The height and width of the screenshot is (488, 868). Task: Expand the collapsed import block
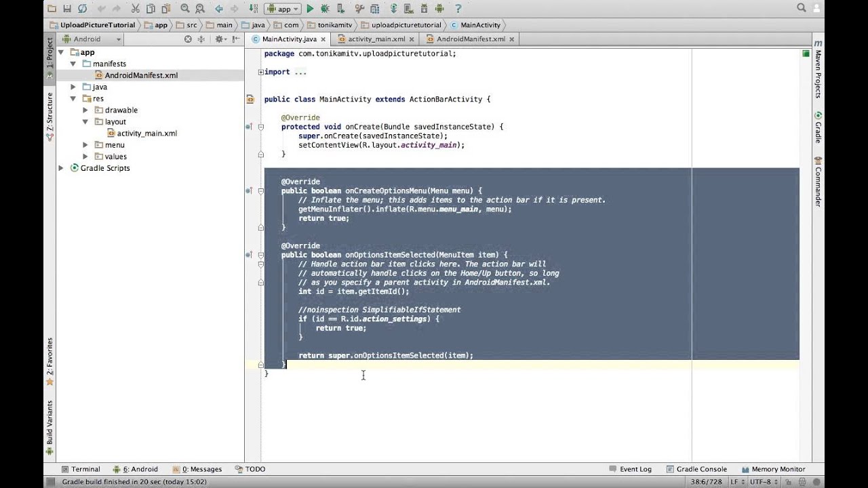260,72
